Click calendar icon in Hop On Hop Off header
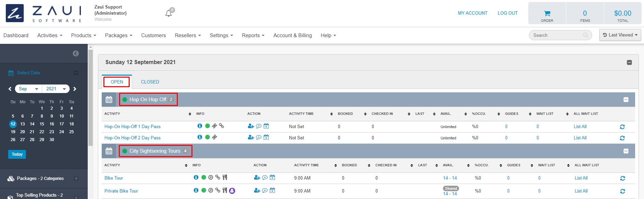The height and width of the screenshot is (199, 644). 109,99
